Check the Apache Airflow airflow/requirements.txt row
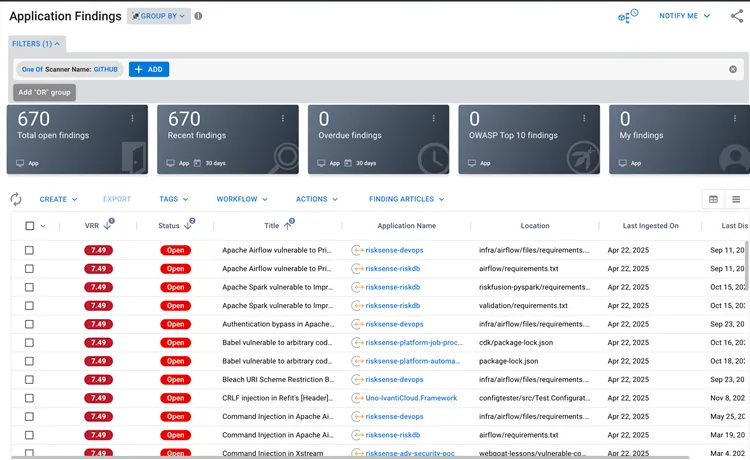This screenshot has width=750, height=460. click(x=29, y=269)
